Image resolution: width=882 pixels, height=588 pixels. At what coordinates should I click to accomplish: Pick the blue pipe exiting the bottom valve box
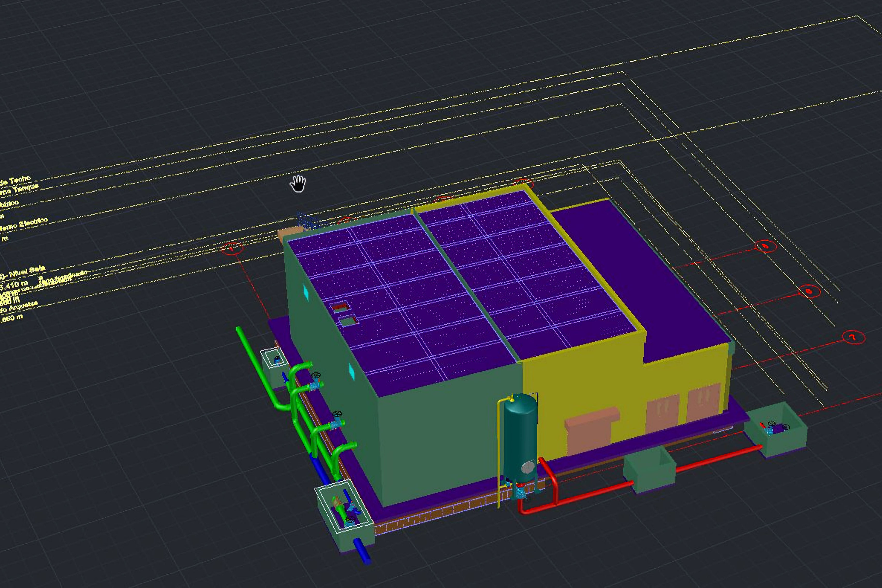coord(362,551)
